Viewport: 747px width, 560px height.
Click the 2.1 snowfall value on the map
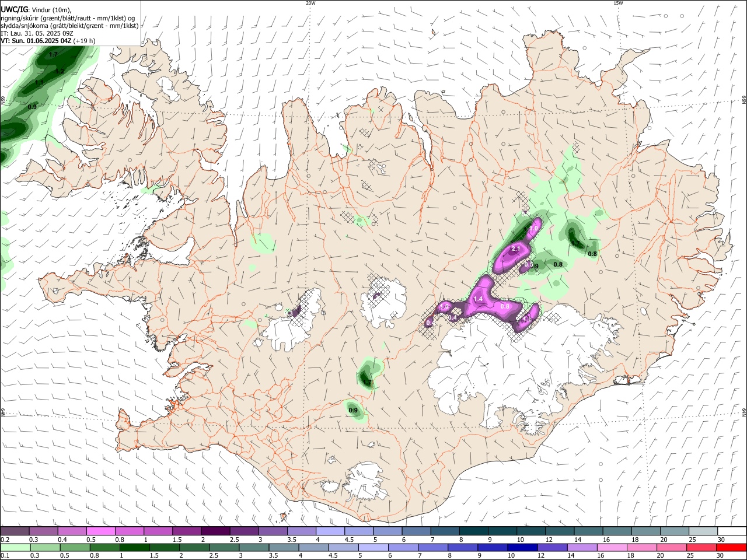515,249
